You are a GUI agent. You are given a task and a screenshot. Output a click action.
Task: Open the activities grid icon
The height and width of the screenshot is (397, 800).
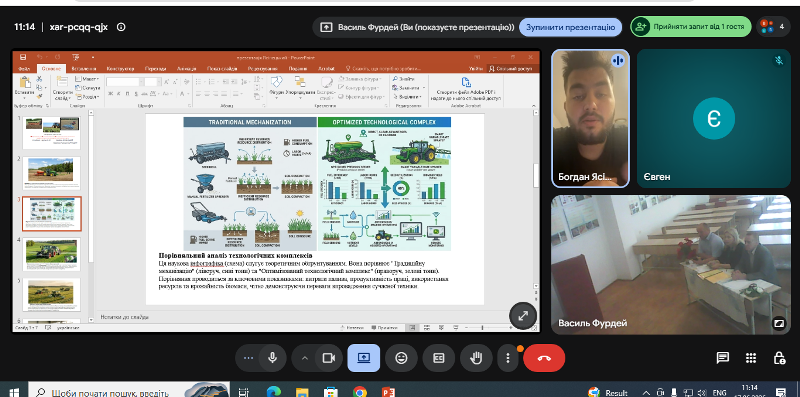point(751,358)
